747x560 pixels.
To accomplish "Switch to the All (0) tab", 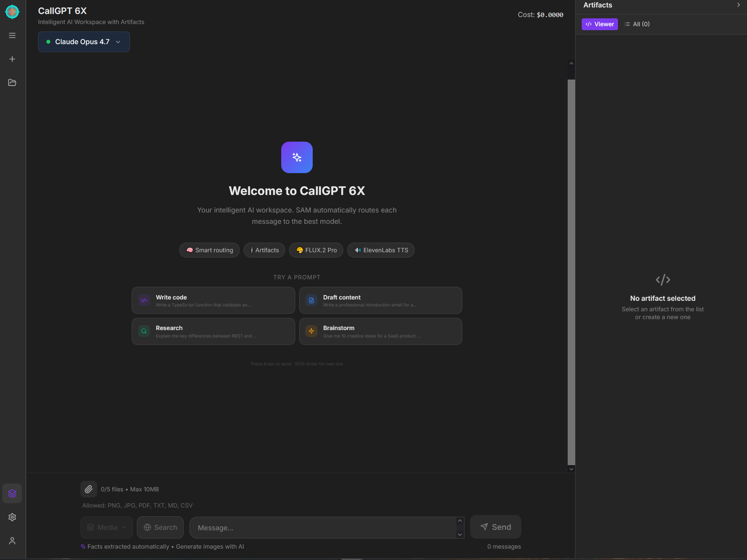I will [x=637, y=24].
